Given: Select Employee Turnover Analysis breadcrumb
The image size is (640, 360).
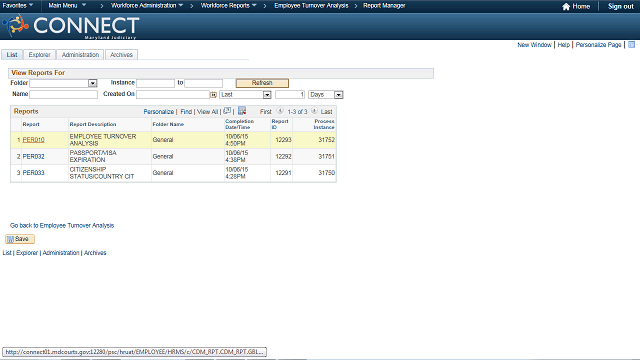Looking at the screenshot, I should pyautogui.click(x=311, y=5).
